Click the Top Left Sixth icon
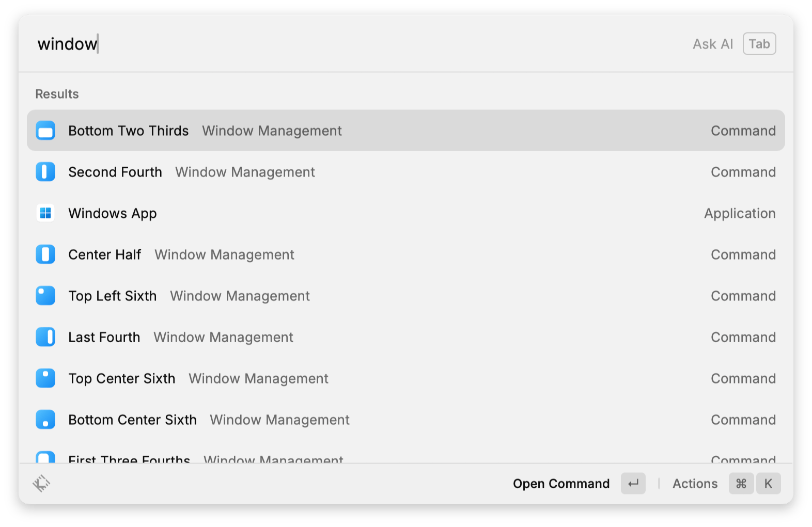The height and width of the screenshot is (527, 812). point(45,296)
